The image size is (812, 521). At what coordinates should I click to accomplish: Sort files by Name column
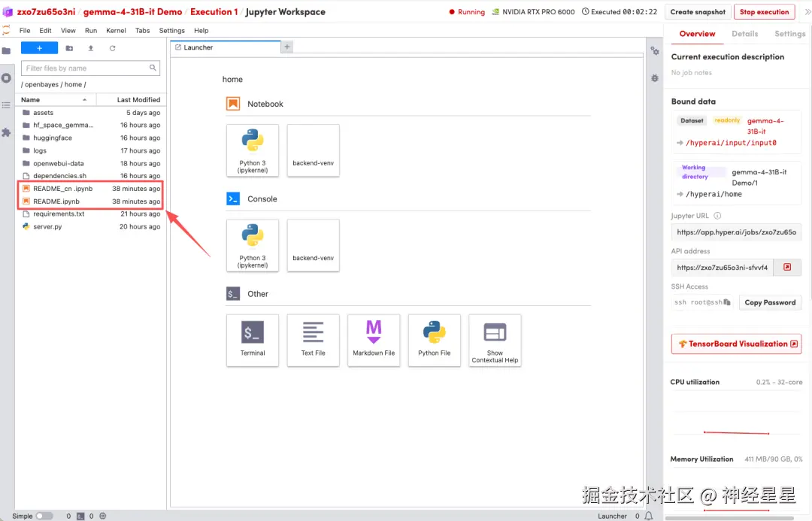pos(54,99)
